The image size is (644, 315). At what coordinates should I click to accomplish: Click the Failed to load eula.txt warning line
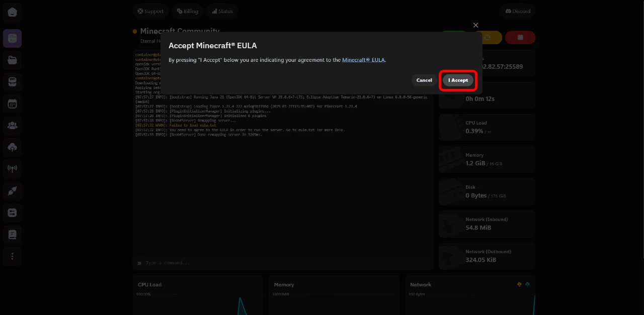[x=176, y=125]
